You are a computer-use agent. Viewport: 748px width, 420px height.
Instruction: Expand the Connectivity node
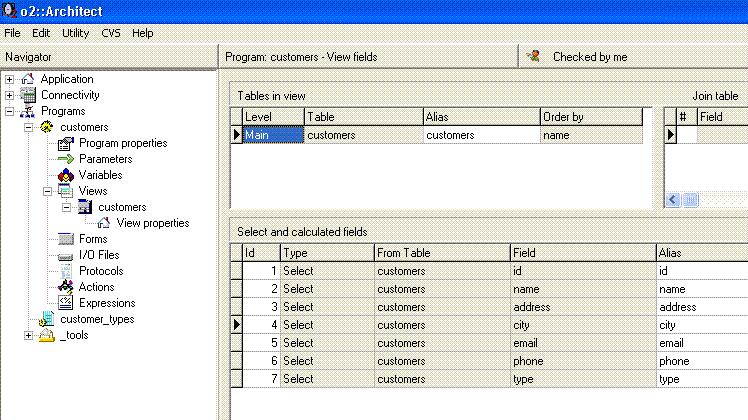pos(10,95)
